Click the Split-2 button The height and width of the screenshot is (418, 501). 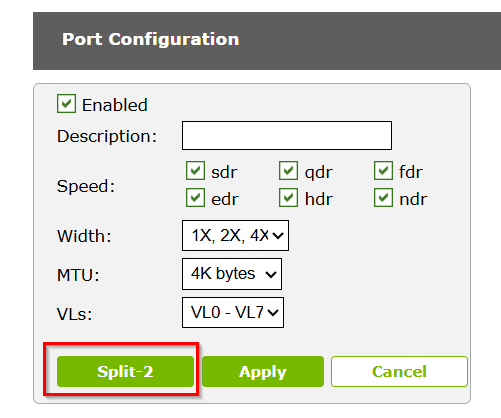click(125, 371)
